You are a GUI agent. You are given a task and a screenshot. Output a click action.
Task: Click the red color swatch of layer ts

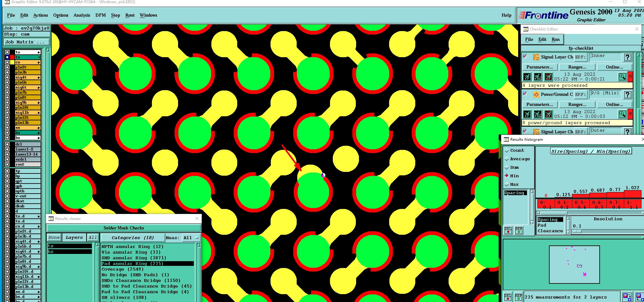[12, 57]
